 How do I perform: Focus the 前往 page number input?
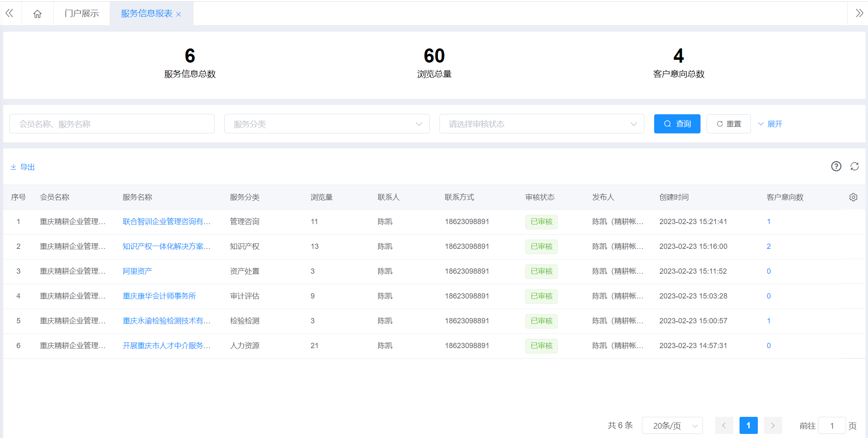(x=832, y=425)
